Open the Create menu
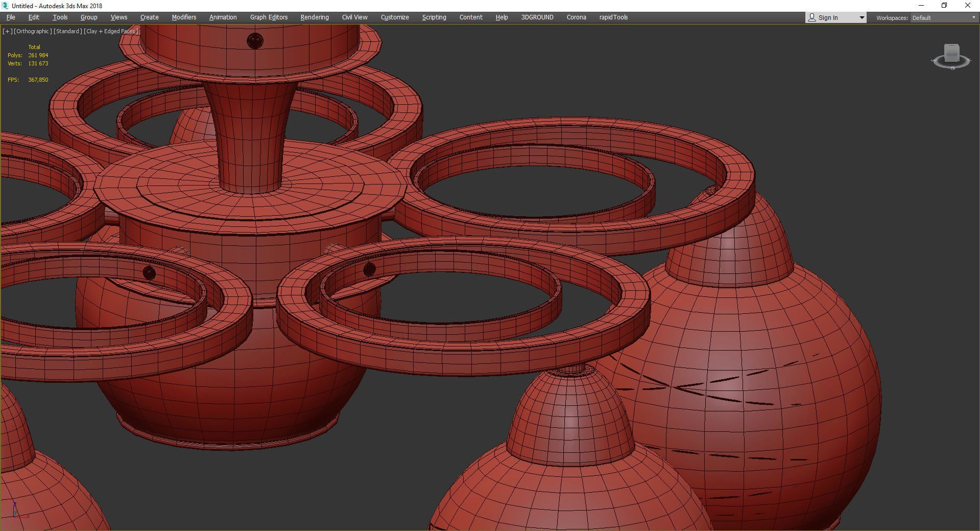980x531 pixels. click(x=150, y=17)
